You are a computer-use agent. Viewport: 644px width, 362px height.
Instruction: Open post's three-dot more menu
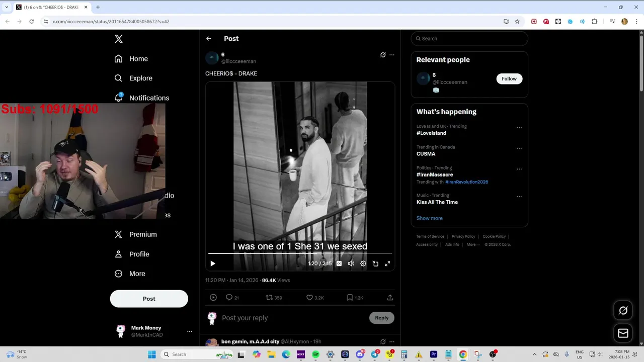pyautogui.click(x=392, y=55)
